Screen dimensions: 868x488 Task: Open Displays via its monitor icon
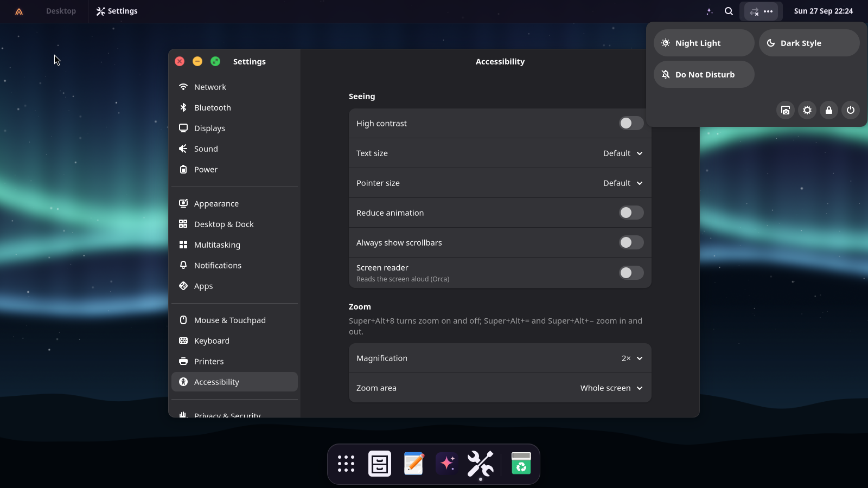[183, 128]
